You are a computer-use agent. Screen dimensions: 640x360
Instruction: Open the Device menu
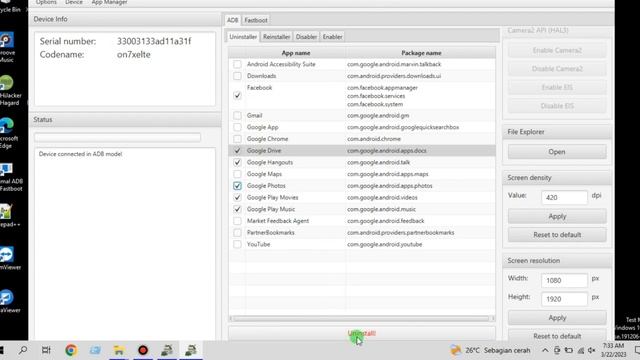(74, 2)
